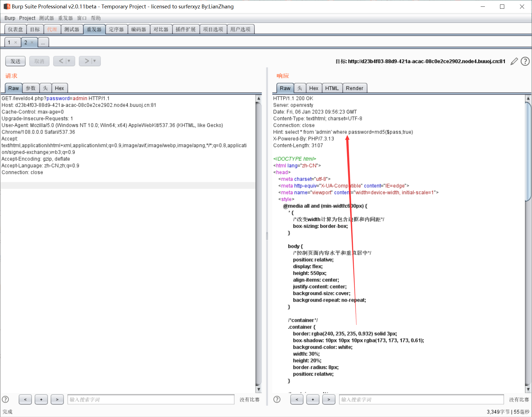Open the help question mark near target
Screen dimensions: 532x417
pyautogui.click(x=525, y=61)
